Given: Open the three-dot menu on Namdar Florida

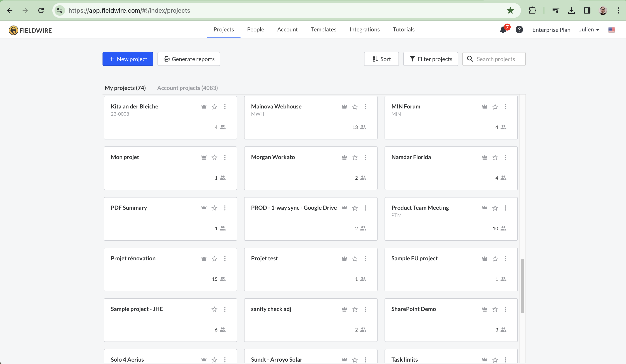Looking at the screenshot, I should pyautogui.click(x=506, y=157).
